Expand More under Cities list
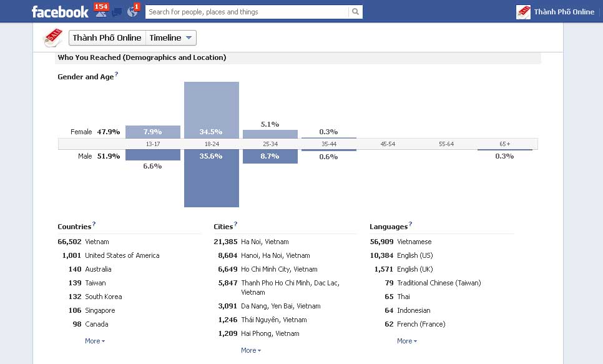Image resolution: width=603 pixels, height=364 pixels. tap(250, 350)
